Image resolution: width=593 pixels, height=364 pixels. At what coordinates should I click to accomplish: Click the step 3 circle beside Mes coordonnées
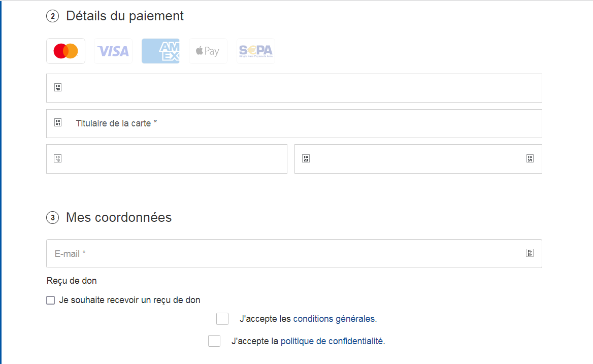[52, 218]
